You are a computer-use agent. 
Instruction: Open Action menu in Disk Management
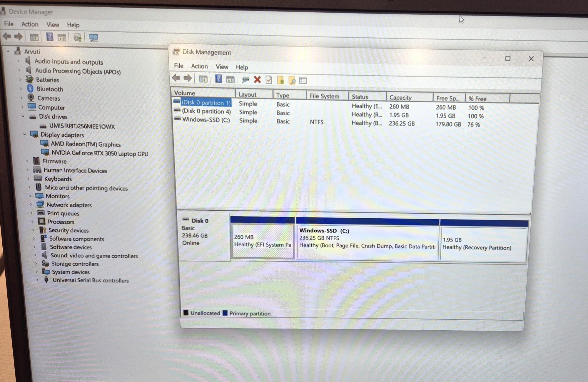click(199, 66)
